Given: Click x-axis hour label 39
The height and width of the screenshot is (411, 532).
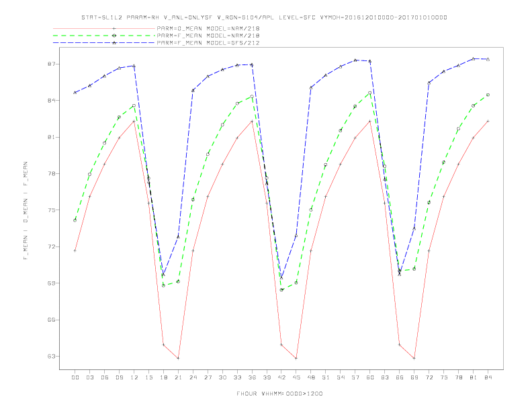Looking at the screenshot, I should tap(267, 377).
